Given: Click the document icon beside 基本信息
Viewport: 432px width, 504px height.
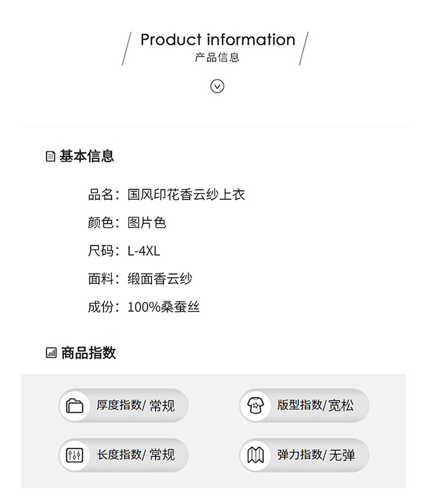Looking at the screenshot, I should (x=51, y=157).
